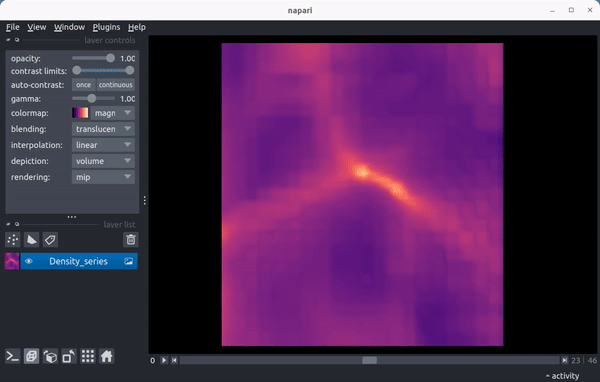Screen dimensions: 600x382
Task: Enable continuous auto-contrast
Action: click(x=116, y=85)
